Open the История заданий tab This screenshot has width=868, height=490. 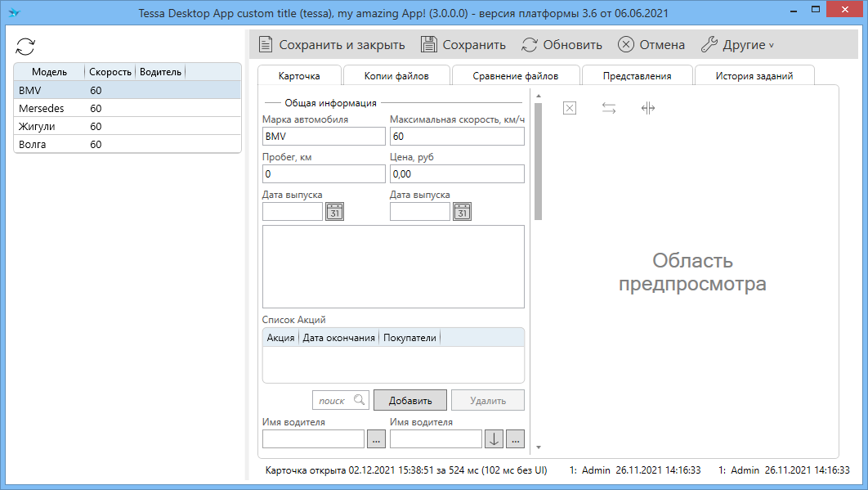[x=754, y=76]
